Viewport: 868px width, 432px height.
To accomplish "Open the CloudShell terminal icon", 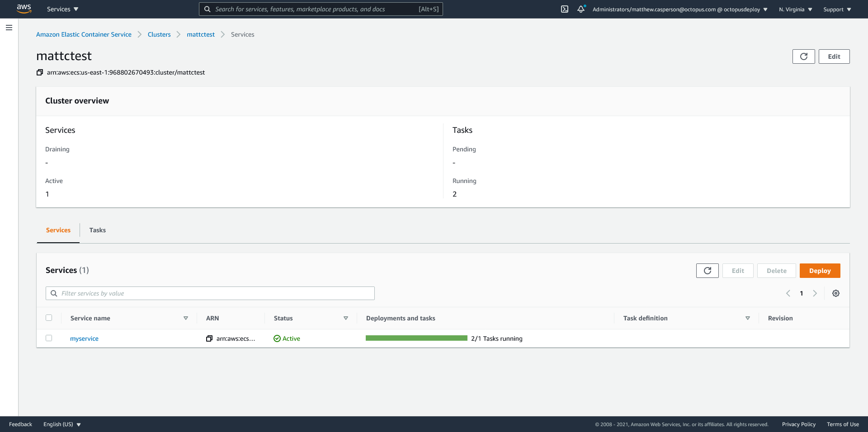I will tap(565, 9).
